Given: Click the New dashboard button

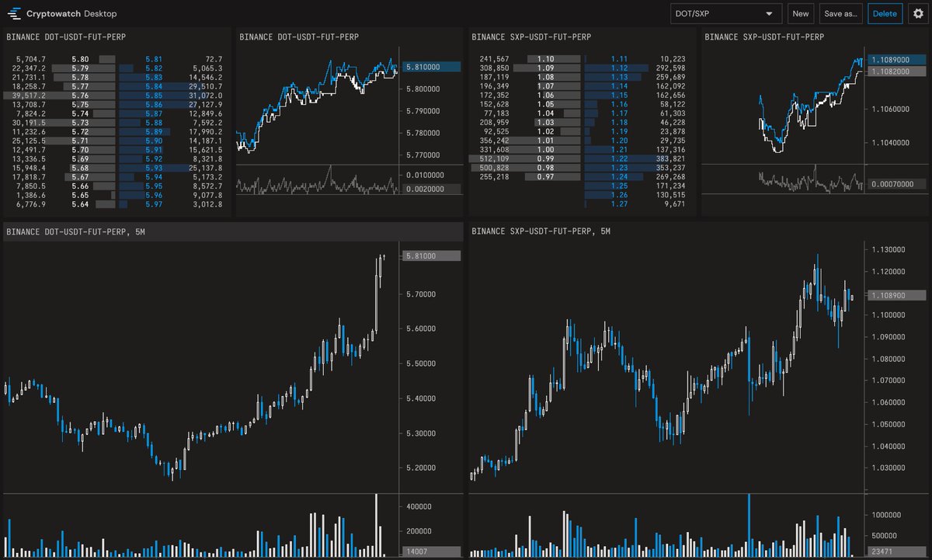Looking at the screenshot, I should (x=801, y=13).
